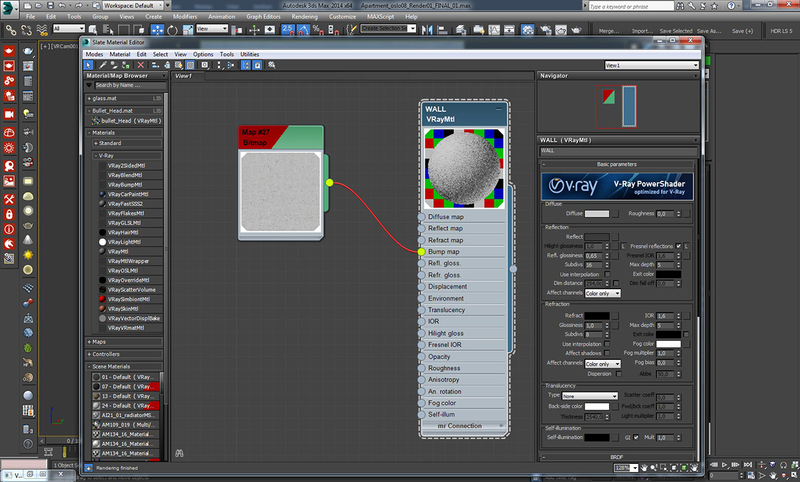Click the red wrench tools icon in left sidebar

tap(9, 199)
